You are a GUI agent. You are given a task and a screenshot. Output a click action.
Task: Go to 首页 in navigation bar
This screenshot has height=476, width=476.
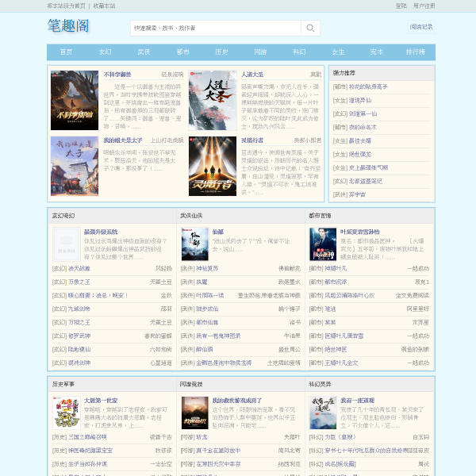coord(66,52)
